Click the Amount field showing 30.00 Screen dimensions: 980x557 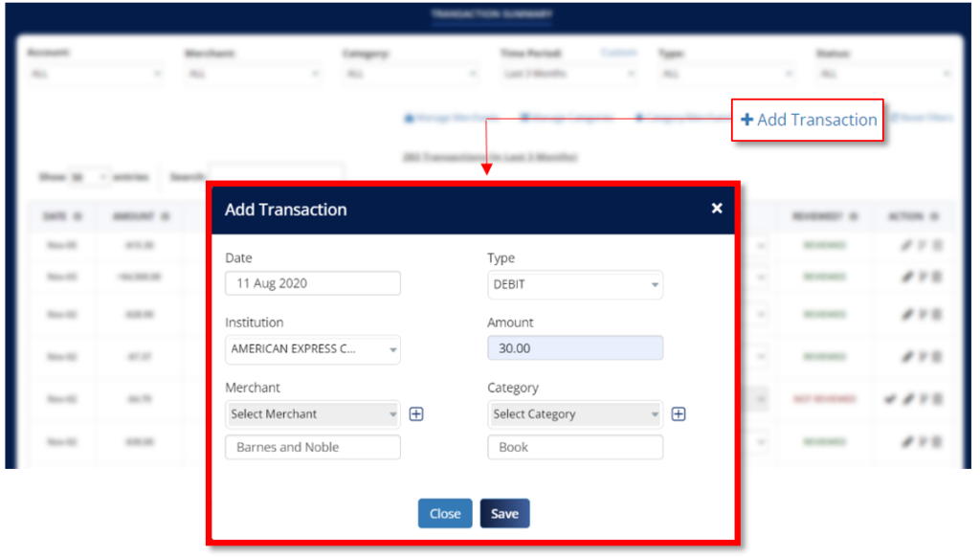574,348
